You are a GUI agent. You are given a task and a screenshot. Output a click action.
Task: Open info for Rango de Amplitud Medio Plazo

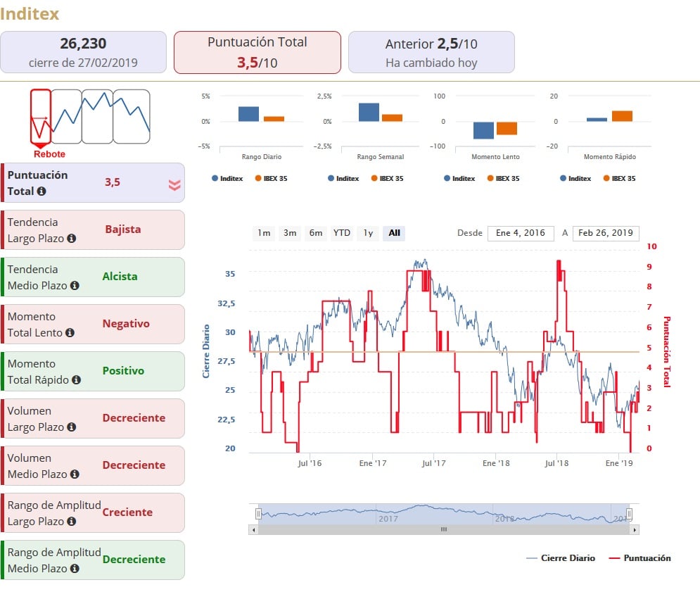click(75, 568)
